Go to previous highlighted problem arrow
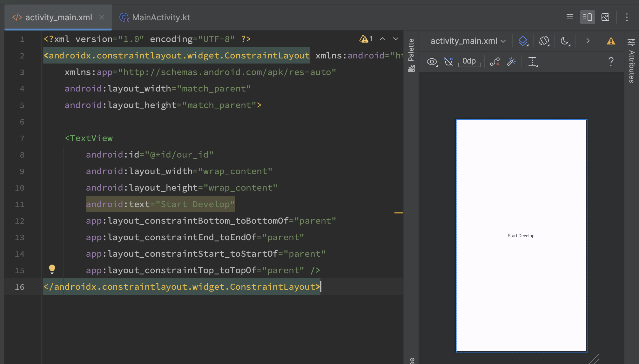Image resolution: width=639 pixels, height=364 pixels. [x=382, y=39]
